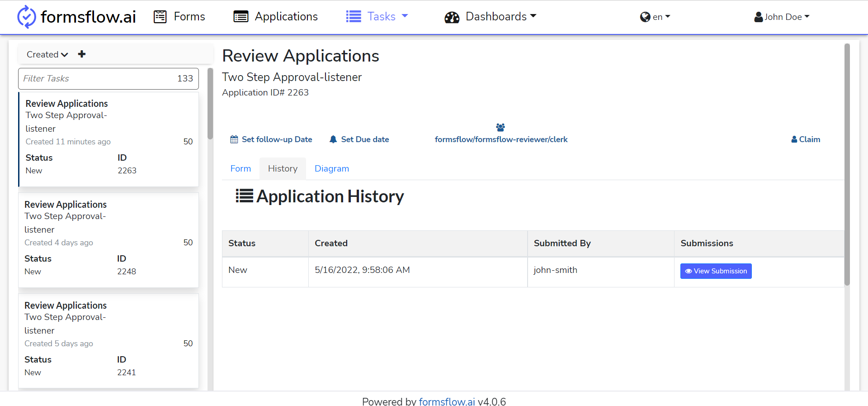This screenshot has width=868, height=406.
Task: Open the Forms menu
Action: pos(179,17)
